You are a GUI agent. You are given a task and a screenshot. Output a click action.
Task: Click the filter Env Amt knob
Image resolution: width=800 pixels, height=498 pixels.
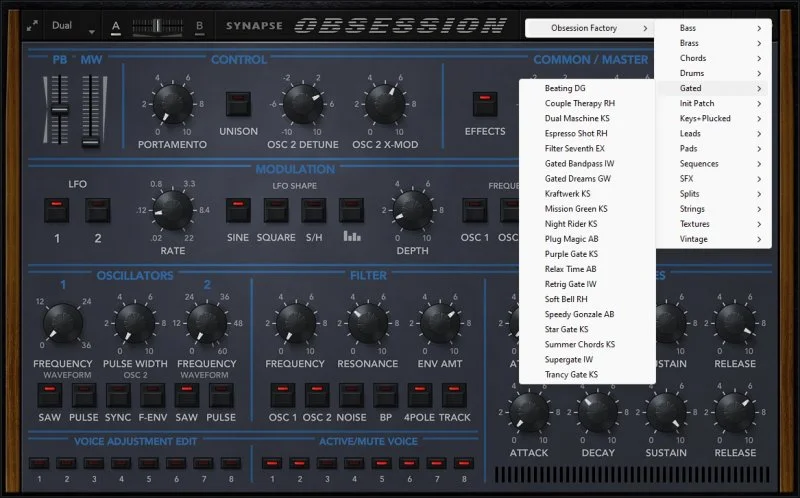440,323
